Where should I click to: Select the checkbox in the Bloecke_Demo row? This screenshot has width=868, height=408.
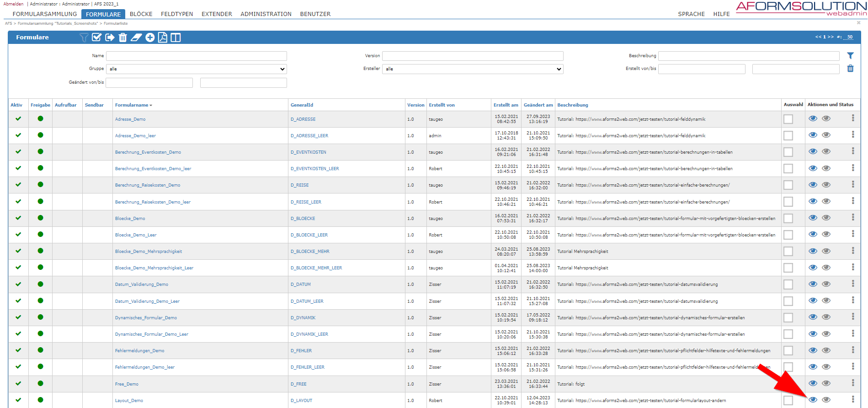click(788, 218)
